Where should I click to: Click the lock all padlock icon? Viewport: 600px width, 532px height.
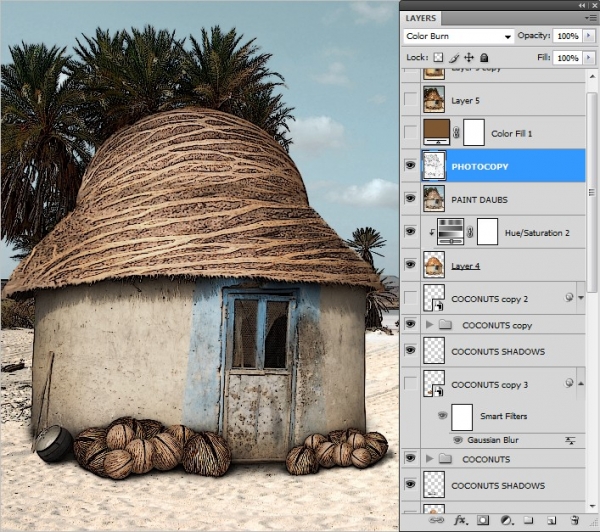[x=484, y=57]
